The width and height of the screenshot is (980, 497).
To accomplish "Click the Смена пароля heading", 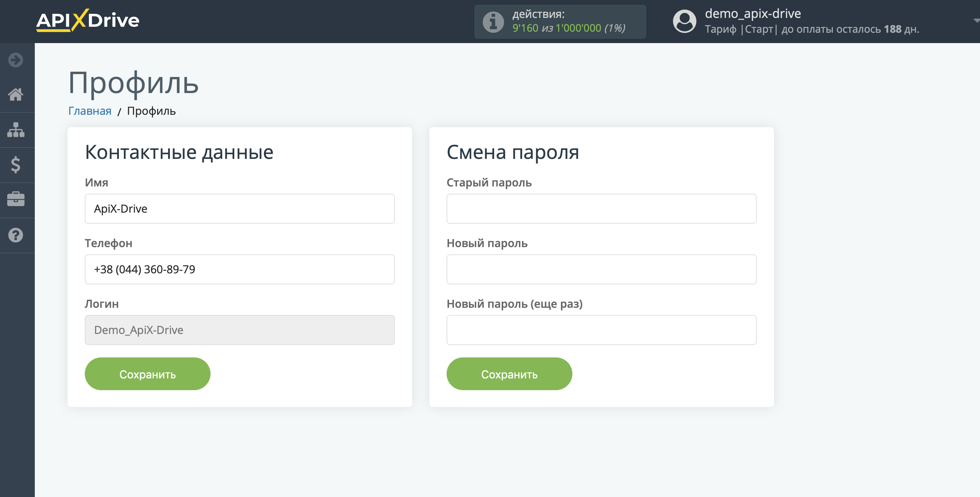I will 513,152.
